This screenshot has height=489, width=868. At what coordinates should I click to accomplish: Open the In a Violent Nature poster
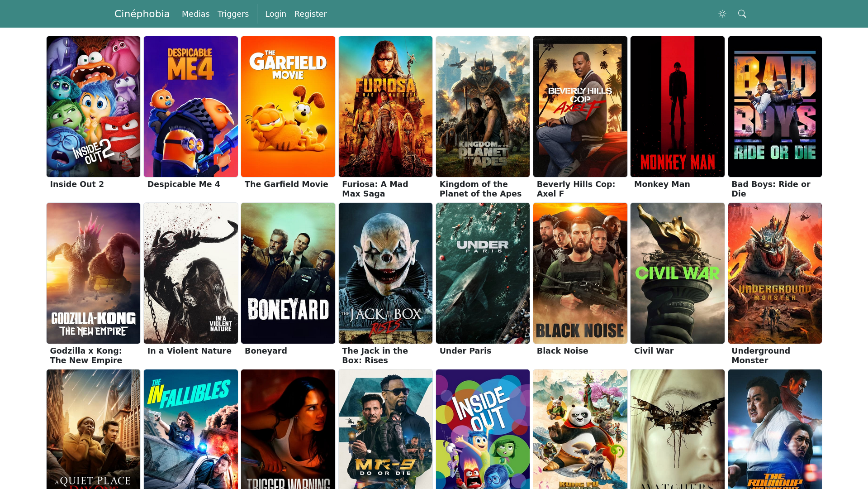191,273
